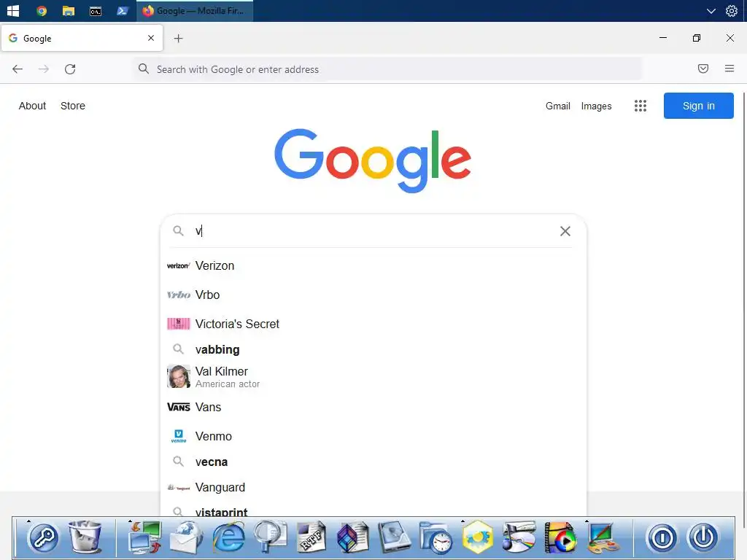The width and height of the screenshot is (747, 560).
Task: Click the Sign in button
Action: point(698,106)
